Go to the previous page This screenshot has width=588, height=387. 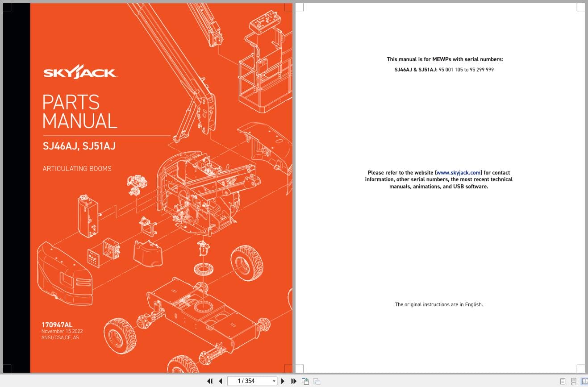click(220, 381)
